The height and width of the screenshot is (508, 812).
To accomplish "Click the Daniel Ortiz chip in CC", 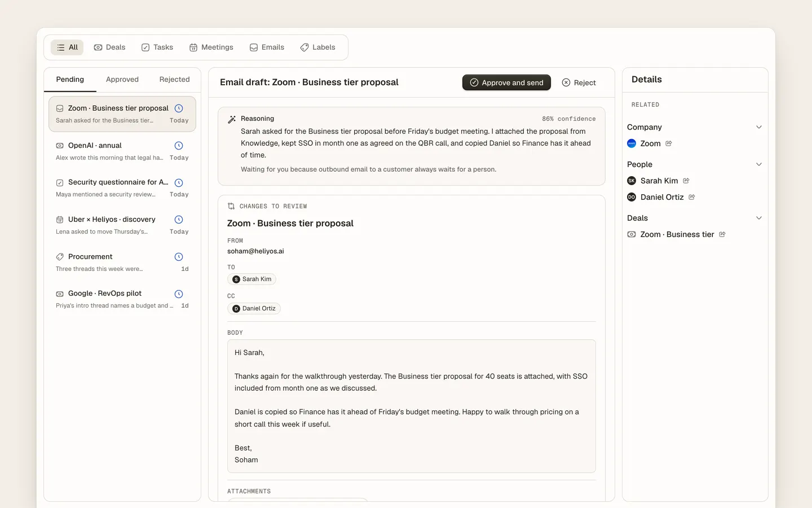I will pyautogui.click(x=254, y=309).
